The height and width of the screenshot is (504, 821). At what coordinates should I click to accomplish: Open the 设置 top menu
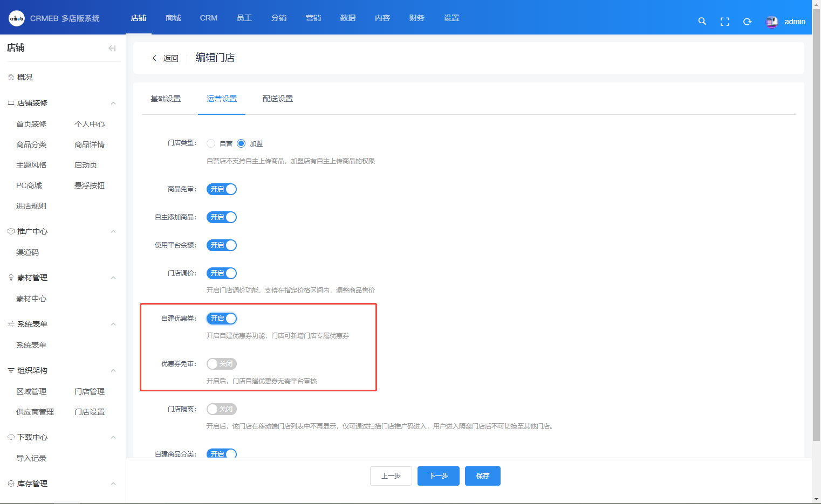click(x=451, y=18)
